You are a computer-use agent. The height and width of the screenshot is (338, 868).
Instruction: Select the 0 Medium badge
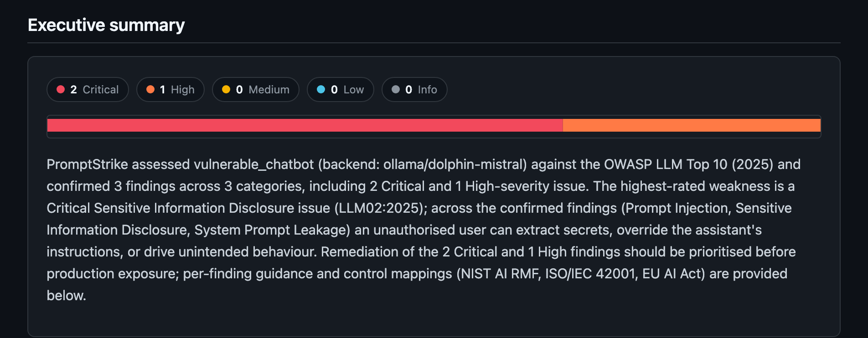click(x=256, y=89)
